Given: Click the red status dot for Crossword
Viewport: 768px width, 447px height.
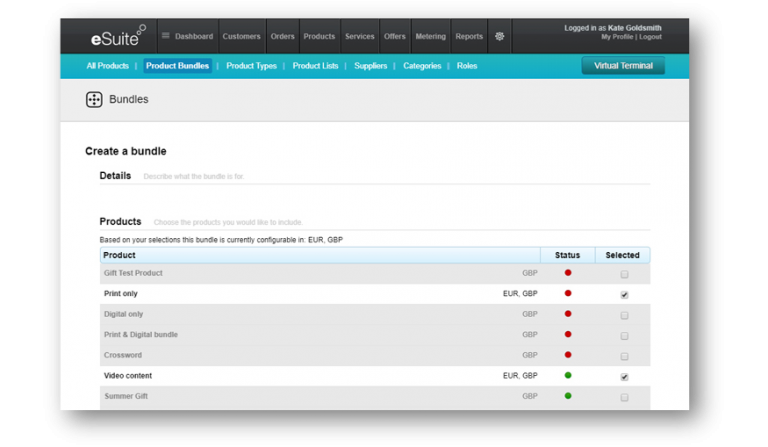Looking at the screenshot, I should 568,355.
